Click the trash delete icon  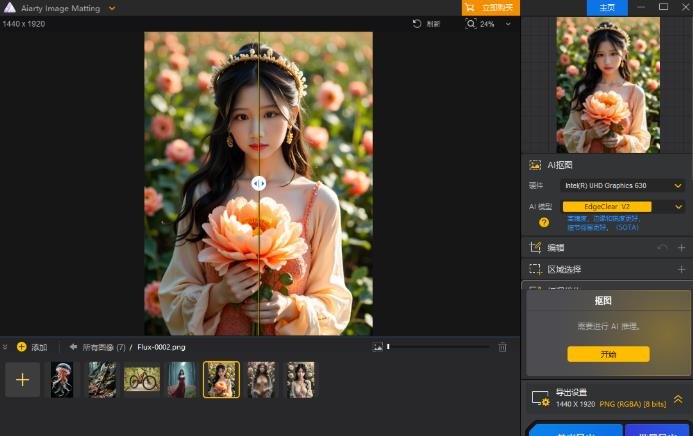[503, 347]
